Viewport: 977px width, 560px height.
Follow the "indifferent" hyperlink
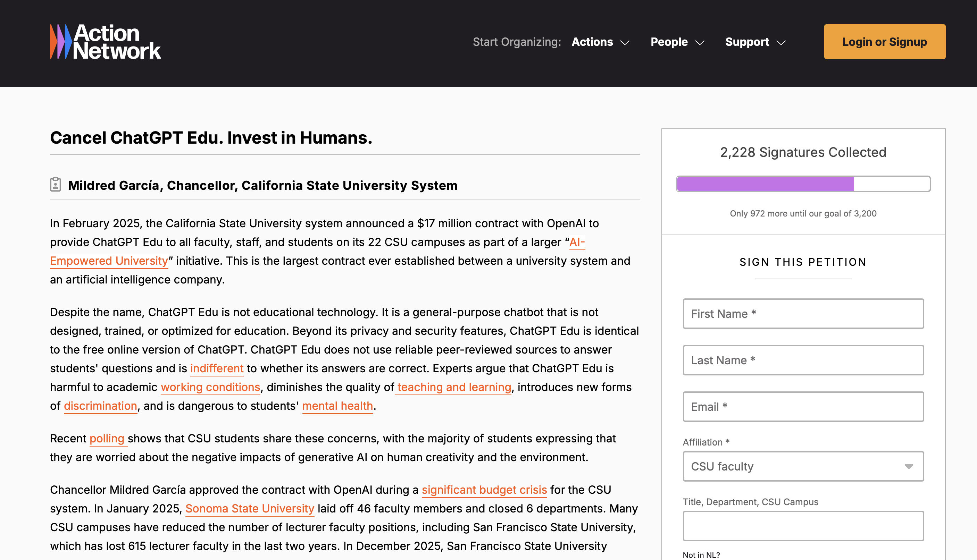coord(217,368)
